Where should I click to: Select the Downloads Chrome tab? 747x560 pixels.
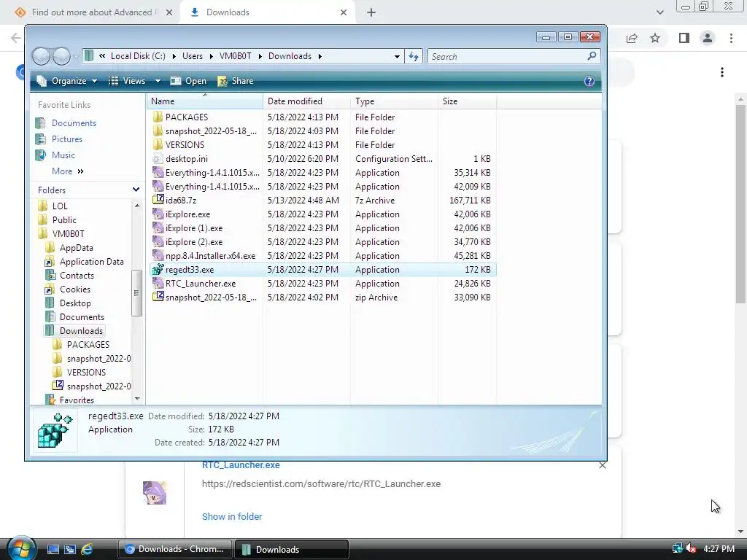click(x=268, y=12)
